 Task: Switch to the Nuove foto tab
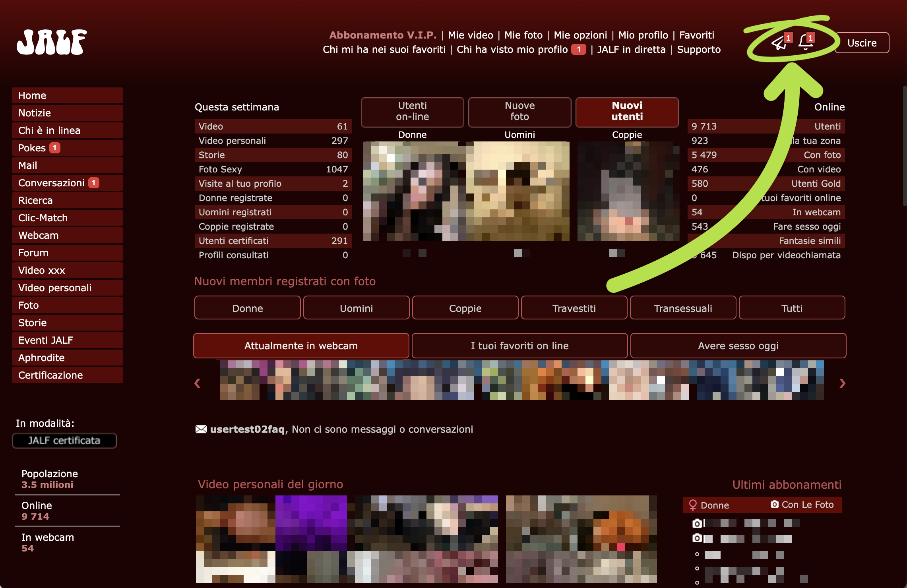(x=520, y=112)
